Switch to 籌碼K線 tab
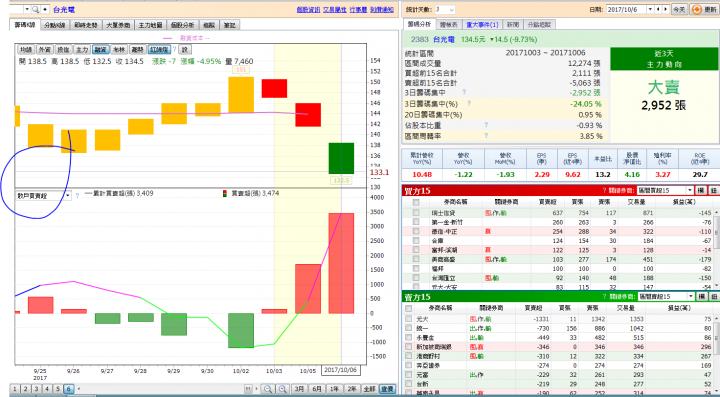This screenshot has height=397, width=720. click(24, 25)
